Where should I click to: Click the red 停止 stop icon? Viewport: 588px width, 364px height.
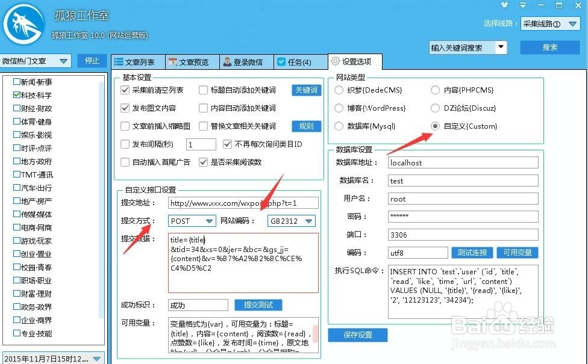click(92, 61)
